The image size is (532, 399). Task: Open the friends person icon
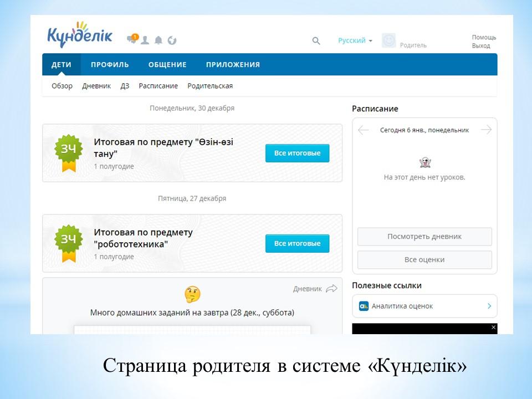(145, 40)
